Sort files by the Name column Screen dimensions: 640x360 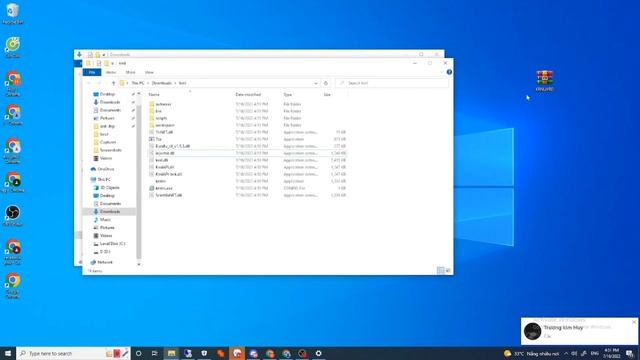coord(154,95)
